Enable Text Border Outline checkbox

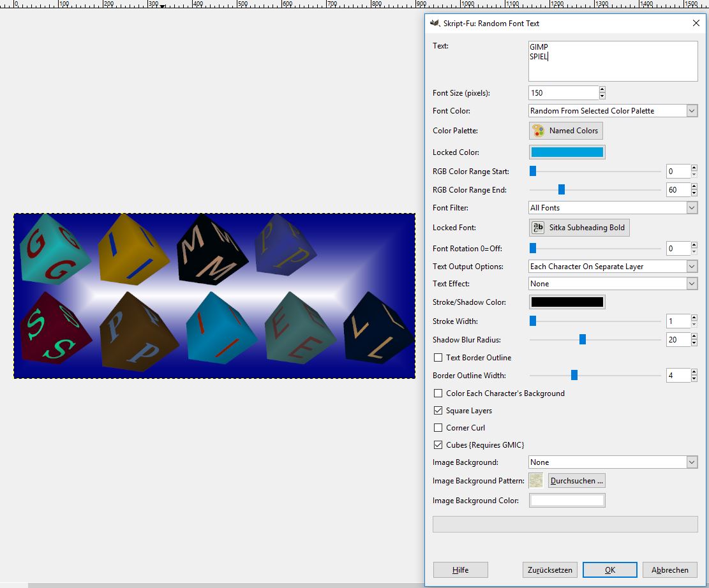(438, 358)
